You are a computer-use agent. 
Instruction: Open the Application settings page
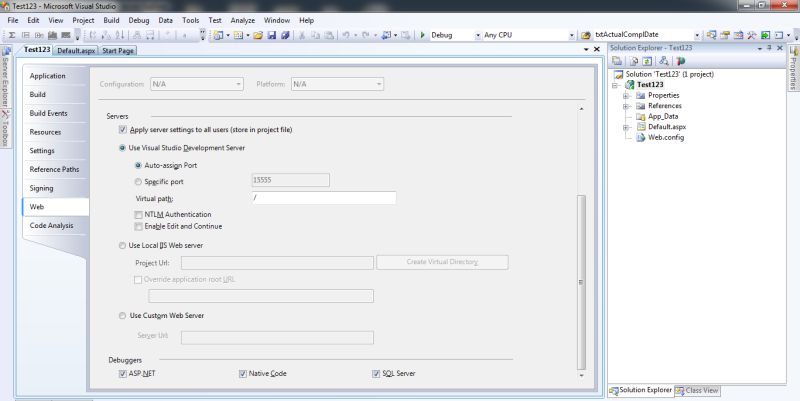click(47, 76)
